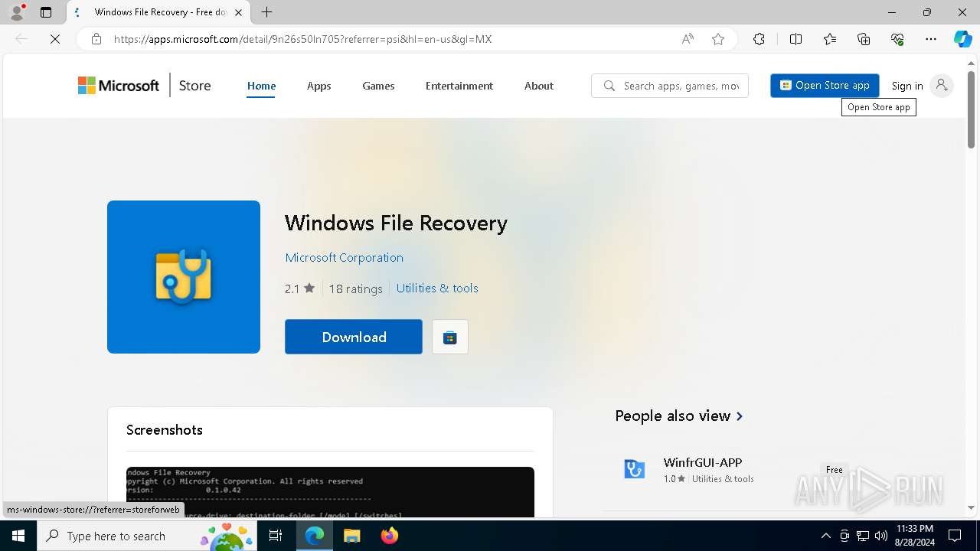Click Sign in link
Viewport: 980px width, 551px height.
907,86
